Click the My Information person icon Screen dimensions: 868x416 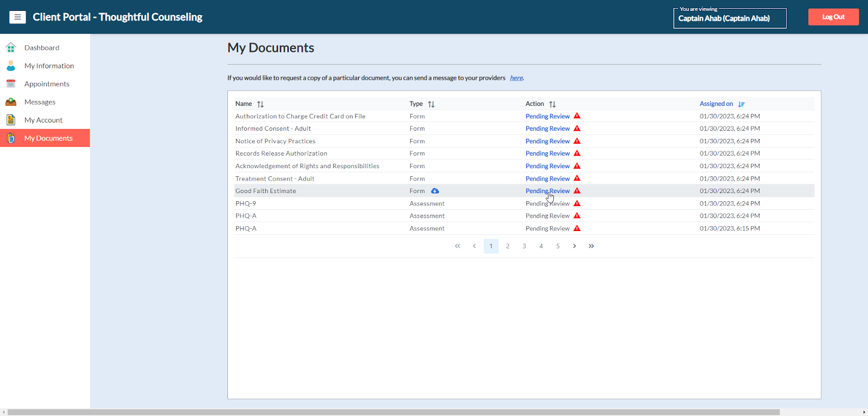click(11, 66)
